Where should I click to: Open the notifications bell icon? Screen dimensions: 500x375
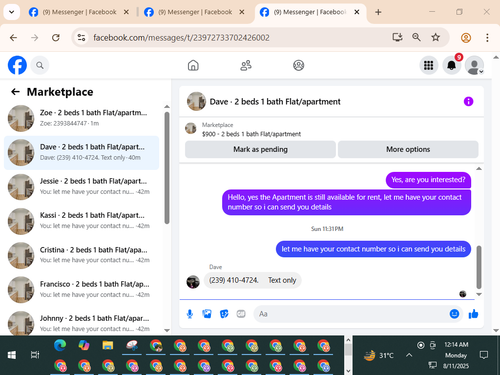click(x=451, y=65)
